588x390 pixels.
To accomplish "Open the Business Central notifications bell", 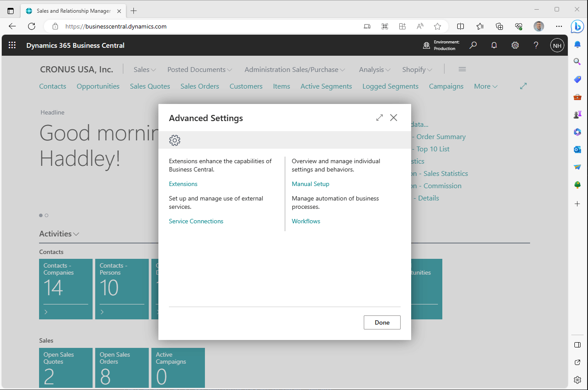I will click(x=494, y=45).
